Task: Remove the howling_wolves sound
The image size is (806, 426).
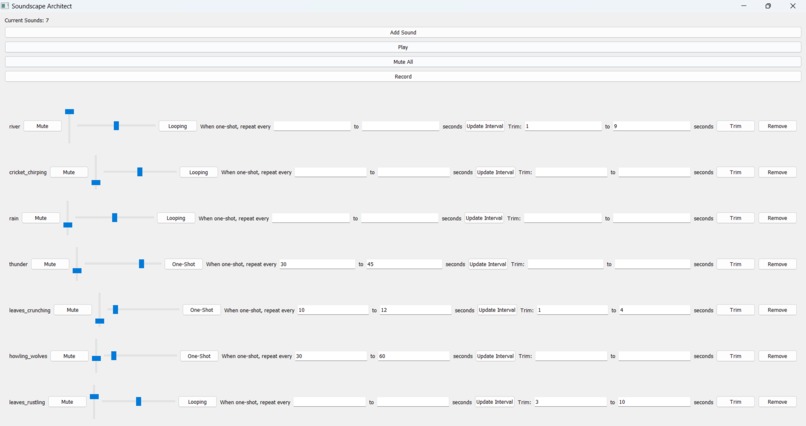Action: coord(777,356)
